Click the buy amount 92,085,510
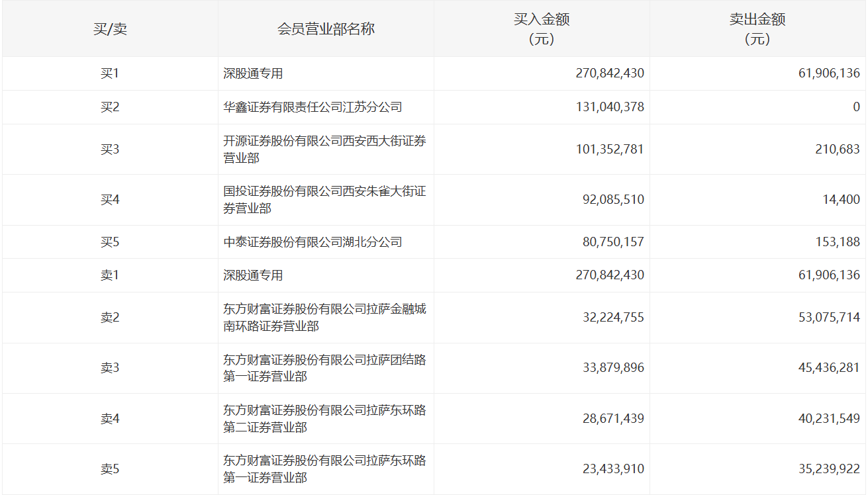868x495 pixels. 613,200
